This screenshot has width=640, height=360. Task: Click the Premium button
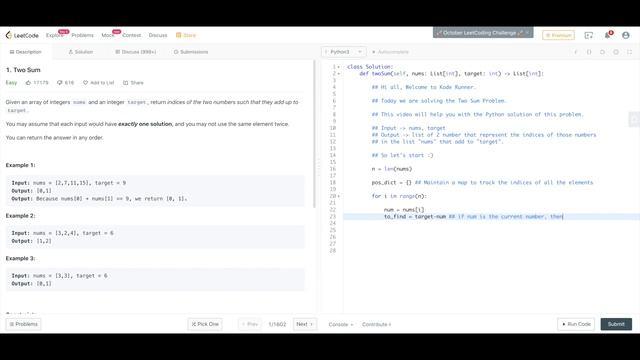[558, 36]
